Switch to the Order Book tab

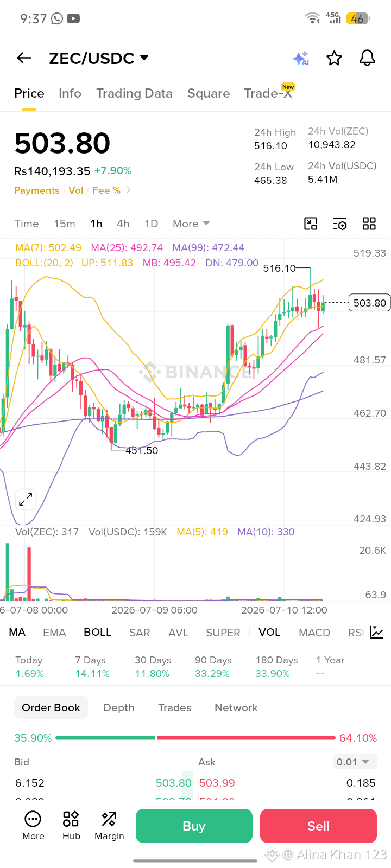pos(51,707)
